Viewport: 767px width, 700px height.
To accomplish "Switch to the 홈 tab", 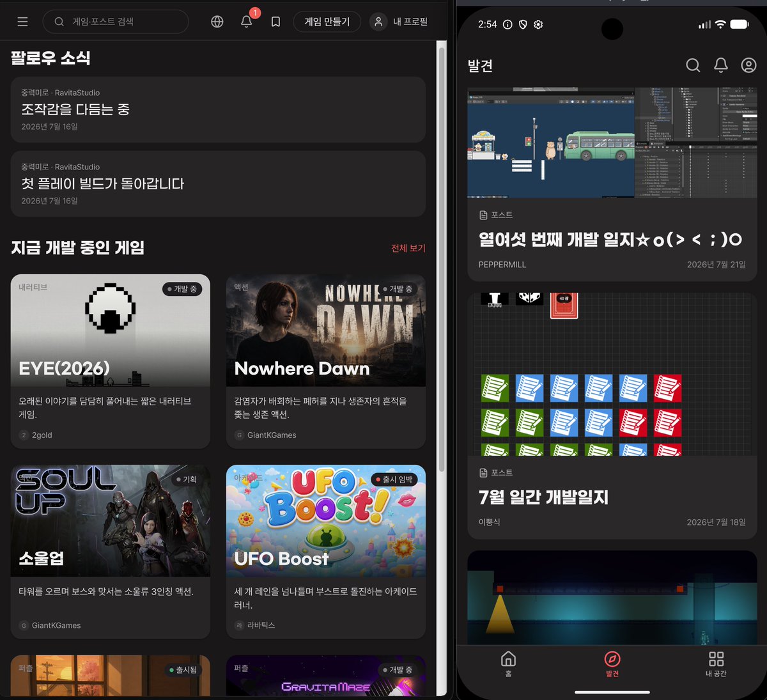I will point(508,664).
